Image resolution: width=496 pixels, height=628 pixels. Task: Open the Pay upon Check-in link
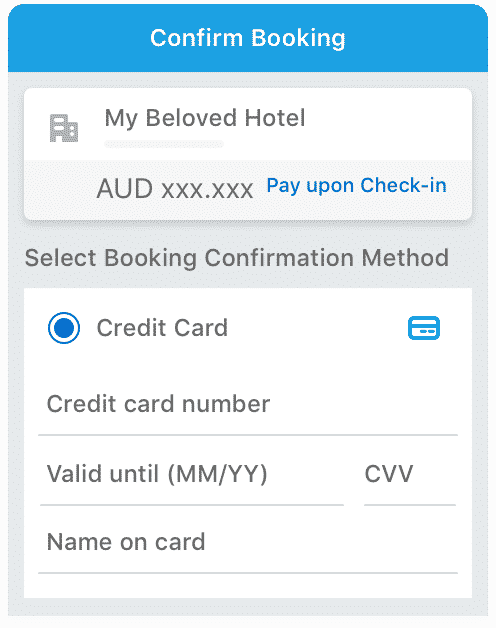pos(357,186)
